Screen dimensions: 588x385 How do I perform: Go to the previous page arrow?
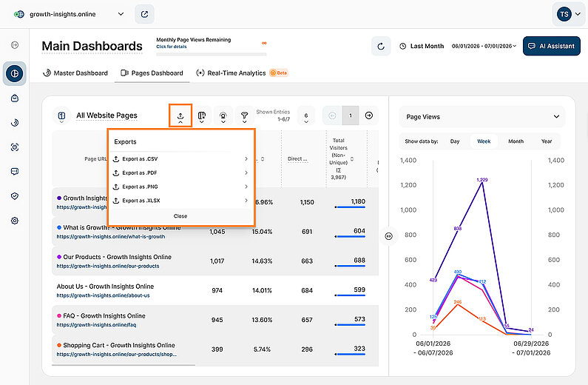tap(332, 115)
